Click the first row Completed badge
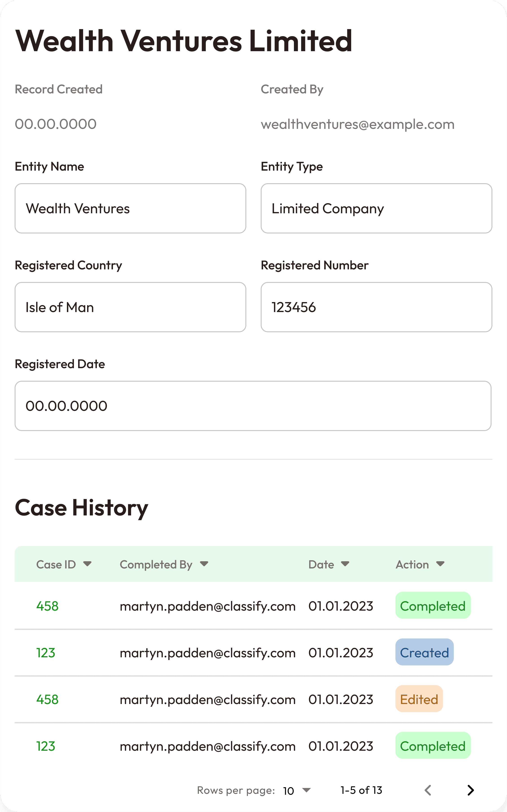The width and height of the screenshot is (507, 812). point(432,605)
